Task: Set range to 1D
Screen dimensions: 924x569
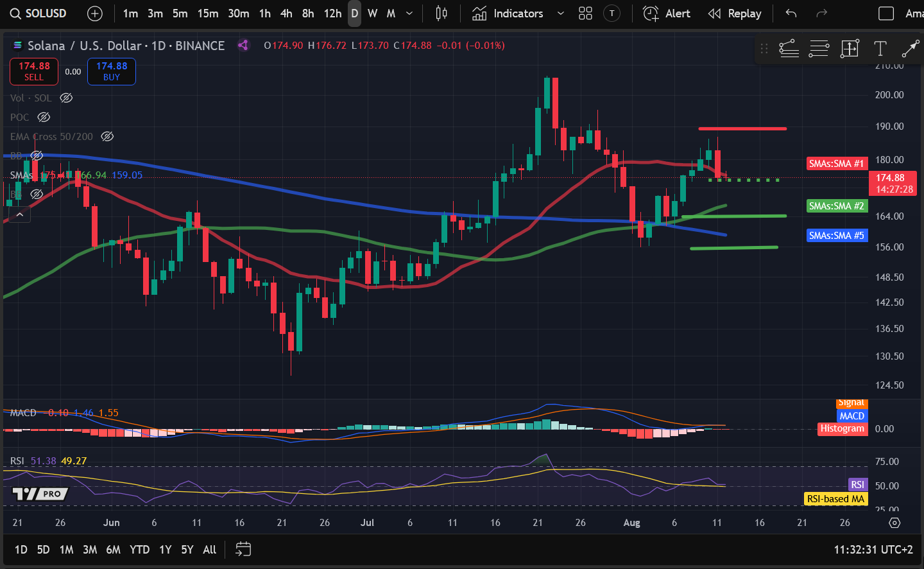Action: click(x=21, y=550)
